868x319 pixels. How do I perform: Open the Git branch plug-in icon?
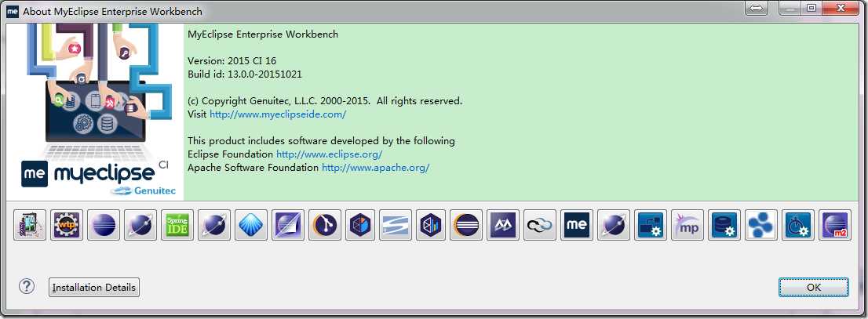pos(325,225)
